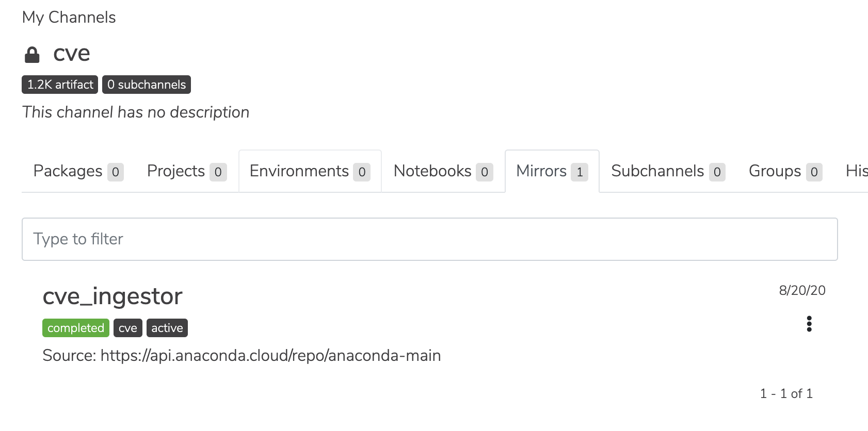The image size is (868, 431).
Task: Click the active status badge
Action: [167, 328]
